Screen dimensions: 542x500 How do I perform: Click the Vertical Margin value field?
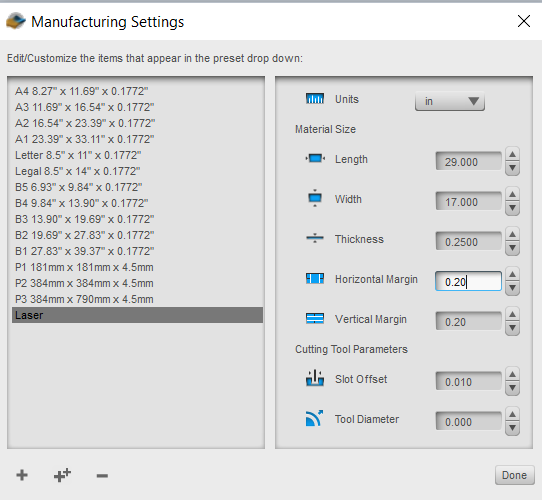(x=468, y=321)
